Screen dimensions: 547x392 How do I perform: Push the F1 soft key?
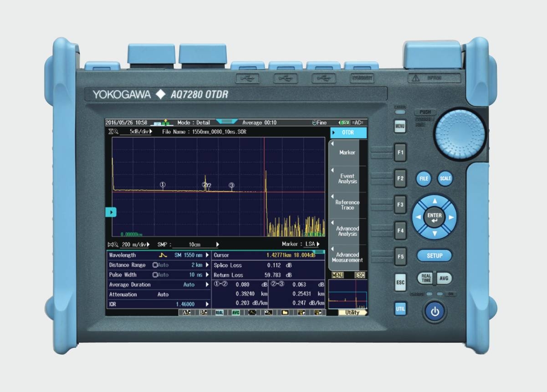400,153
